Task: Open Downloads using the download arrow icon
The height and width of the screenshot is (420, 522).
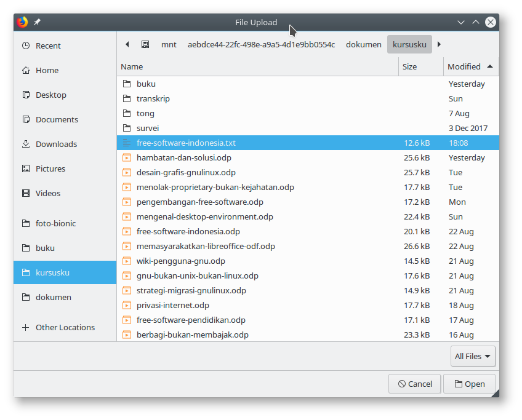Action: [26, 144]
